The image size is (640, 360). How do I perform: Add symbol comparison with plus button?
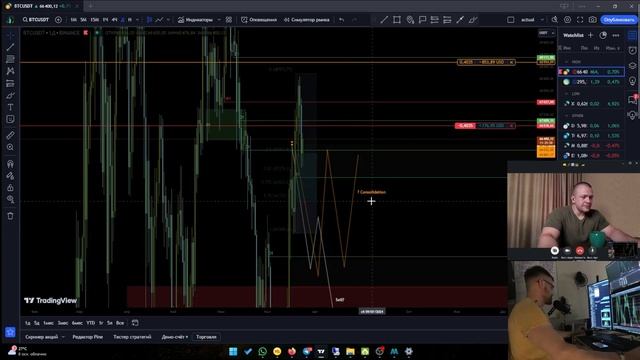click(58, 20)
